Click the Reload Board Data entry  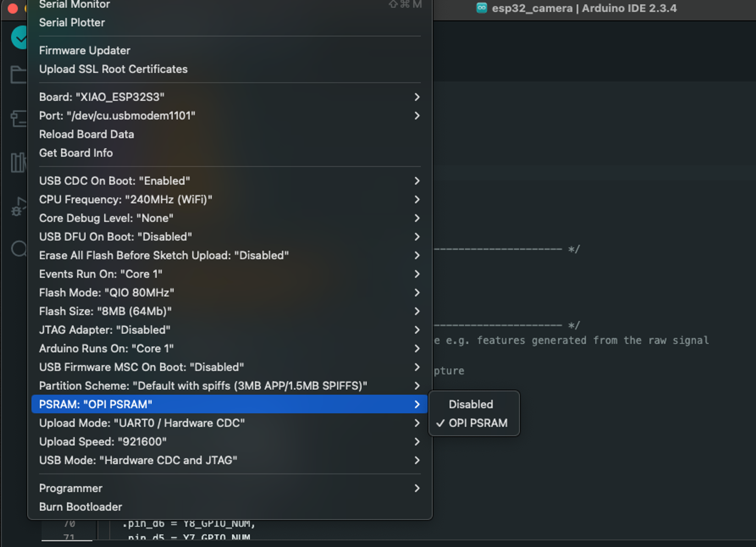click(87, 134)
